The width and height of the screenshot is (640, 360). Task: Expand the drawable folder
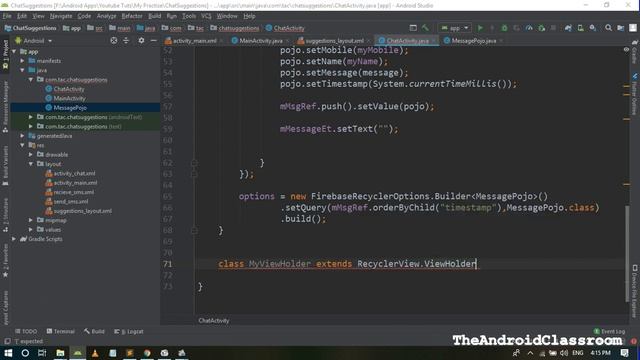click(31, 155)
